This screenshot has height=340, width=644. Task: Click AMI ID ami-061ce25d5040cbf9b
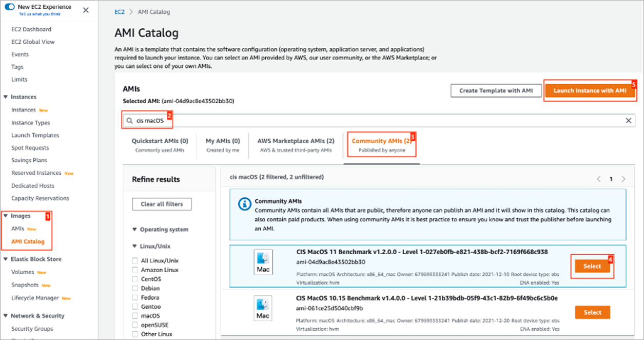click(330, 308)
